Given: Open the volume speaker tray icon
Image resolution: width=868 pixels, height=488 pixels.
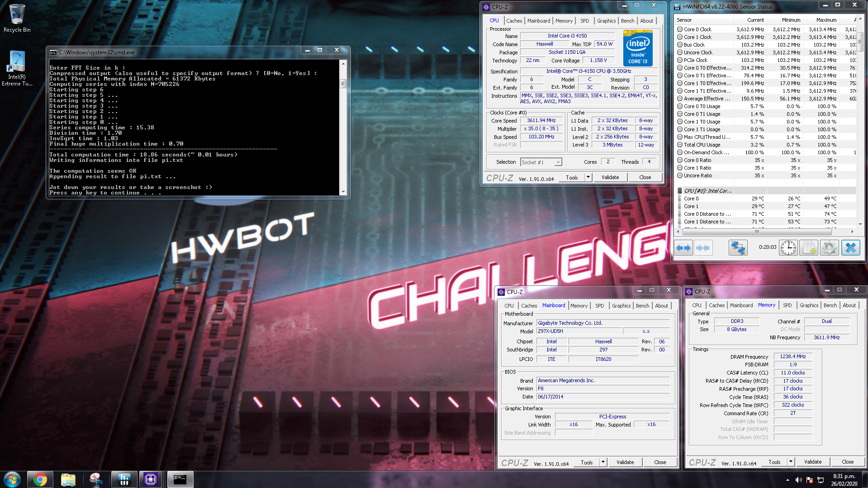Looking at the screenshot, I should [798, 480].
